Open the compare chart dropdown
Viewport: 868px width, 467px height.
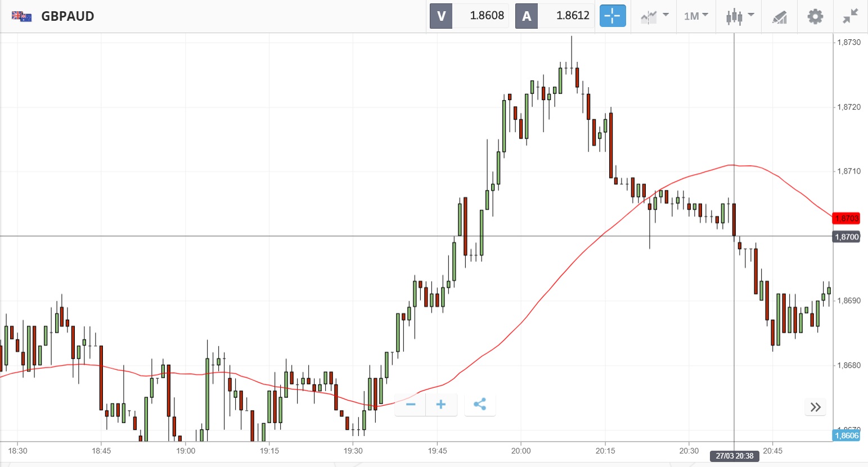coord(654,16)
